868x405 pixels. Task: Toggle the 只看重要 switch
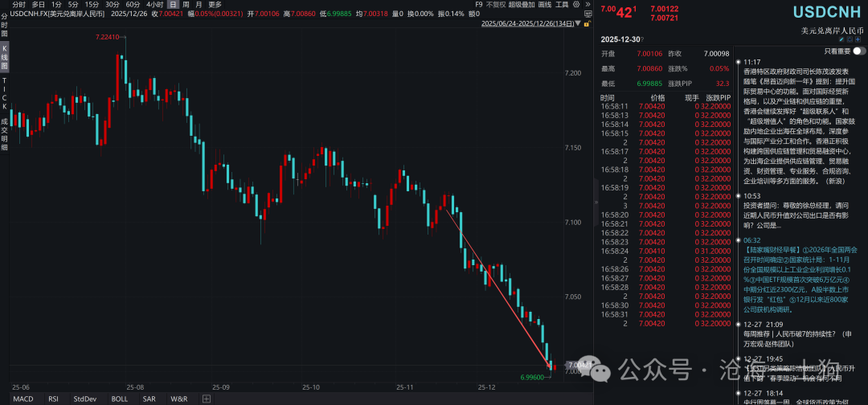(x=858, y=51)
